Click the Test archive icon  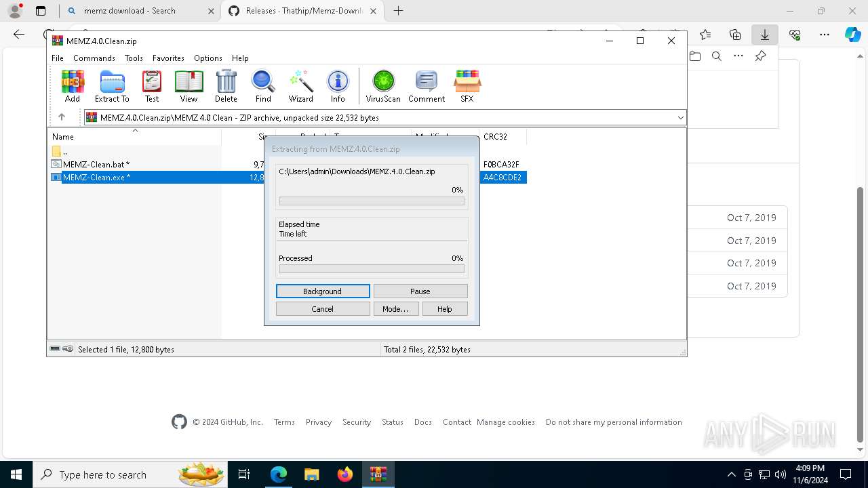(x=152, y=86)
